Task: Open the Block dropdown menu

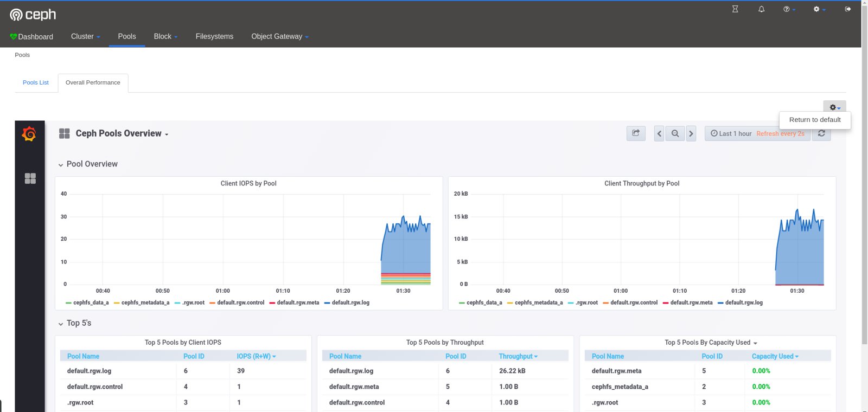Action: (x=165, y=36)
